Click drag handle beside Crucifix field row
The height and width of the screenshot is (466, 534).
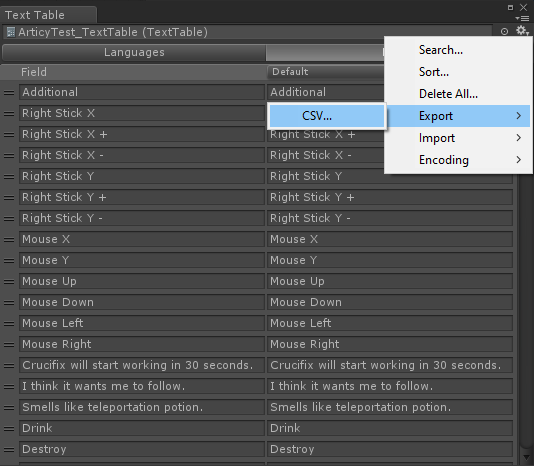click(9, 366)
